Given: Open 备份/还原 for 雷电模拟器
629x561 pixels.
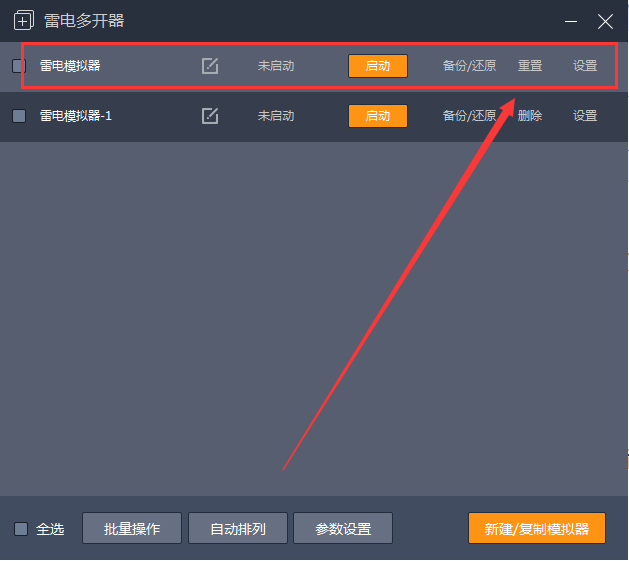Looking at the screenshot, I should tap(469, 66).
